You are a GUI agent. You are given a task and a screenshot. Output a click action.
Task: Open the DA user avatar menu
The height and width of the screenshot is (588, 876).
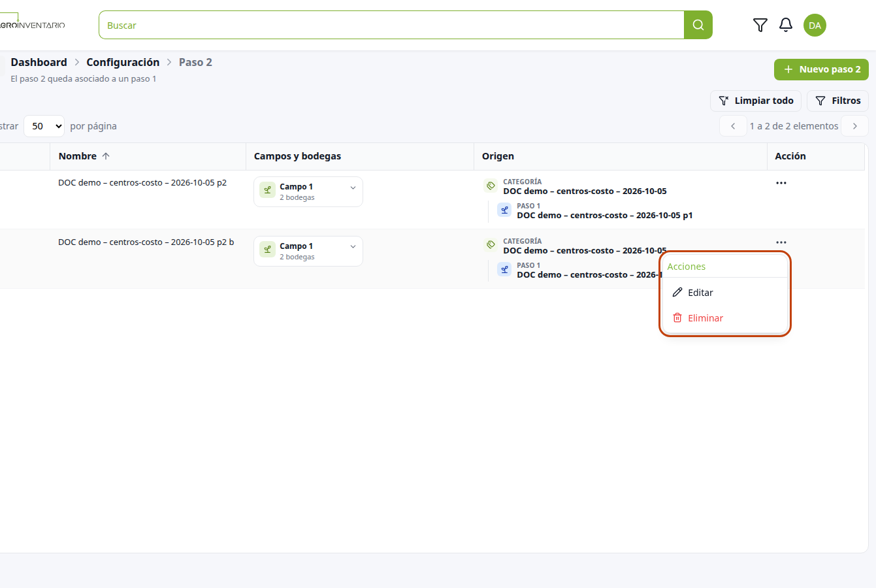[x=815, y=25]
